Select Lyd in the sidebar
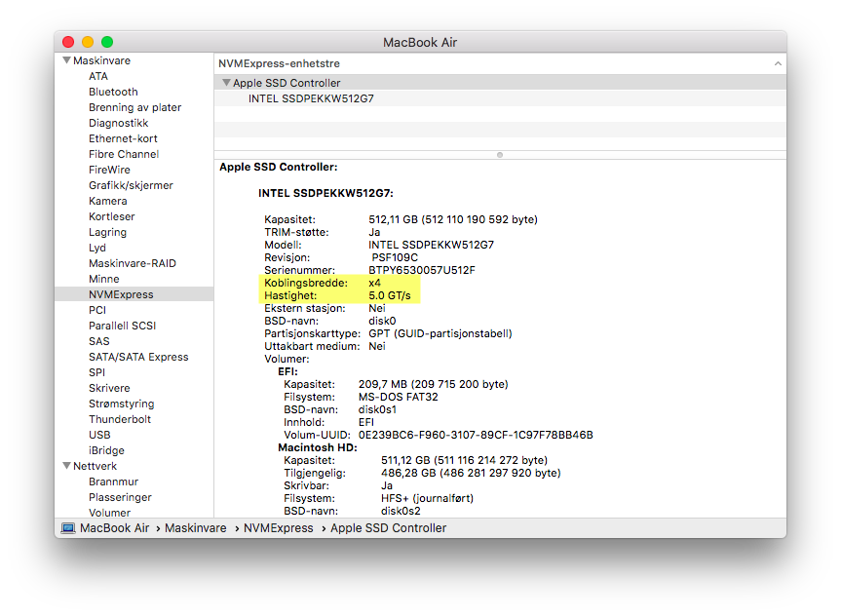The width and height of the screenshot is (841, 616). tap(97, 248)
